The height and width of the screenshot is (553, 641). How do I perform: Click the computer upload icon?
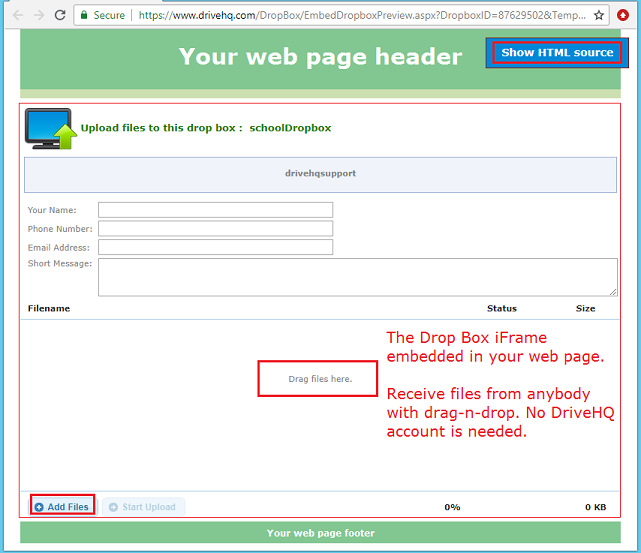(51, 128)
